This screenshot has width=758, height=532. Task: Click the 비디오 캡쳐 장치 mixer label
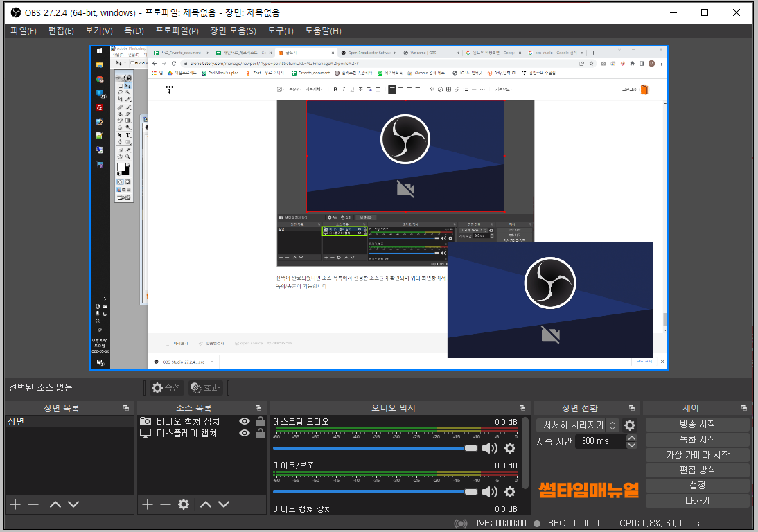(x=302, y=509)
